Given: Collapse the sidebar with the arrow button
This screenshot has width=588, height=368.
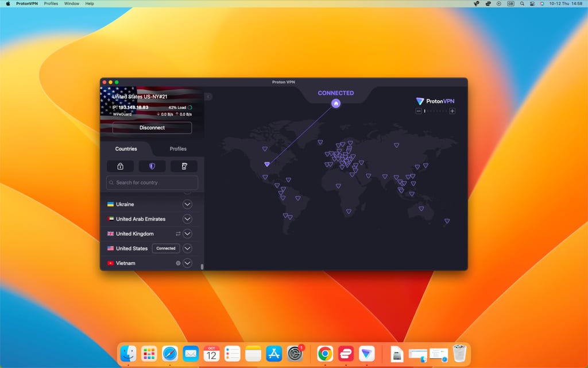Looking at the screenshot, I should click(x=208, y=97).
